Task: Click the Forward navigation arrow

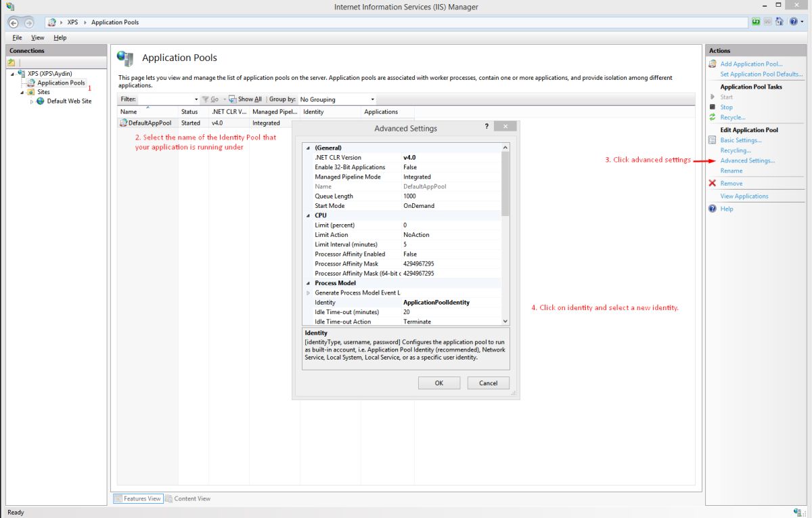Action: click(x=28, y=22)
